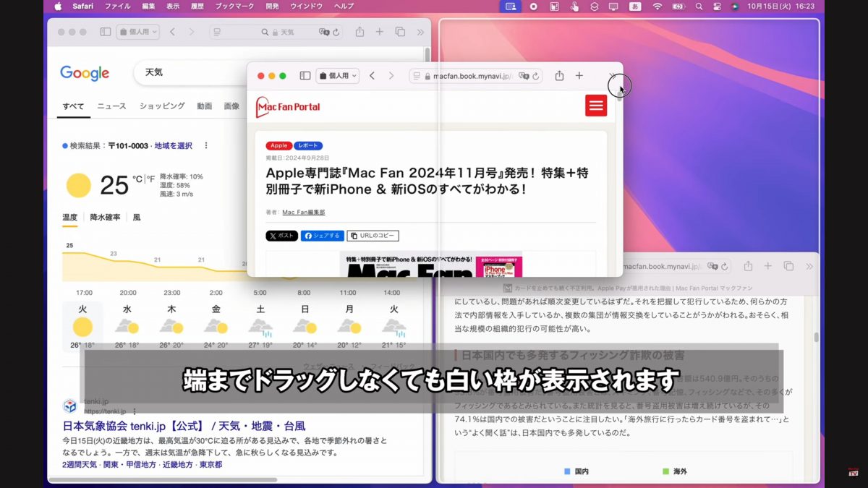
Task: Reload page in front Mac Fan window
Action: (536, 76)
